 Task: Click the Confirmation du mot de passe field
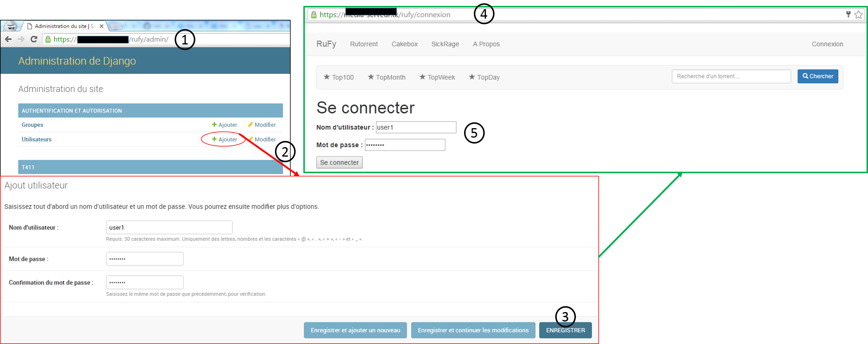pyautogui.click(x=145, y=283)
